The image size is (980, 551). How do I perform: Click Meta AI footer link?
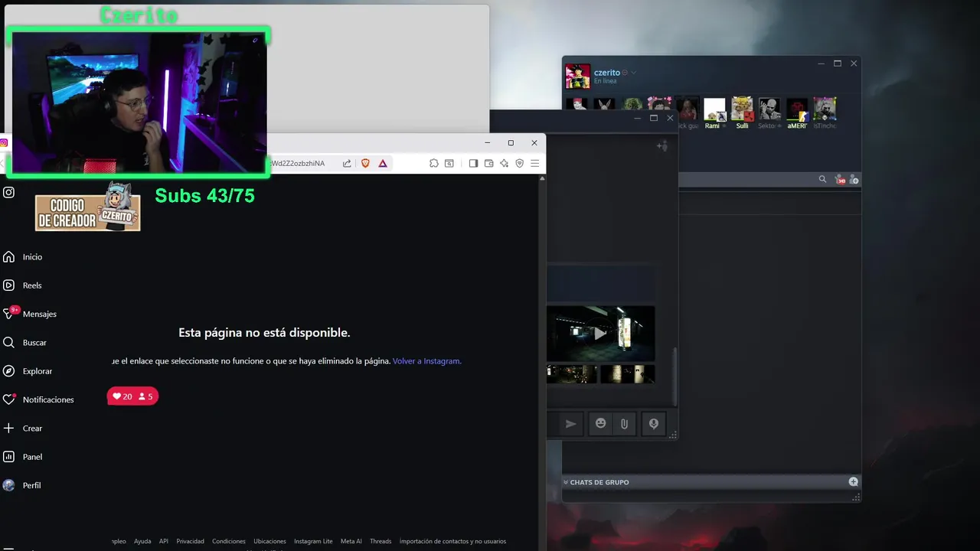[351, 541]
